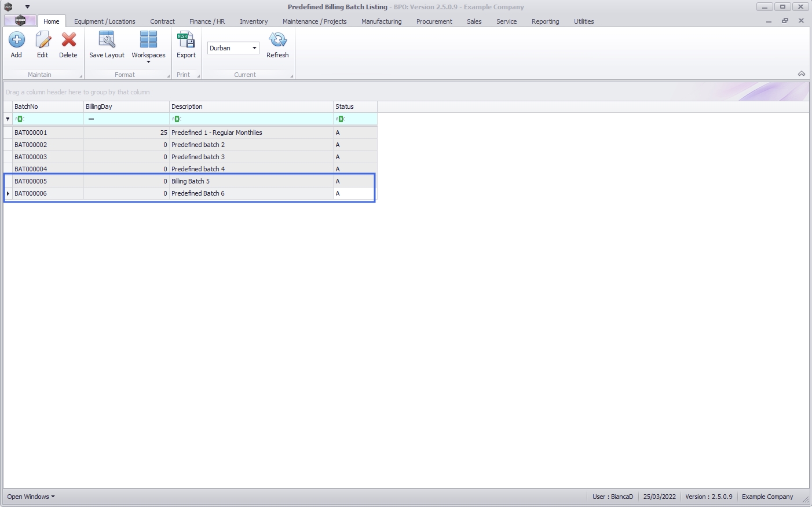812x507 pixels.
Task: Open the Workspaces menu
Action: pos(148,46)
